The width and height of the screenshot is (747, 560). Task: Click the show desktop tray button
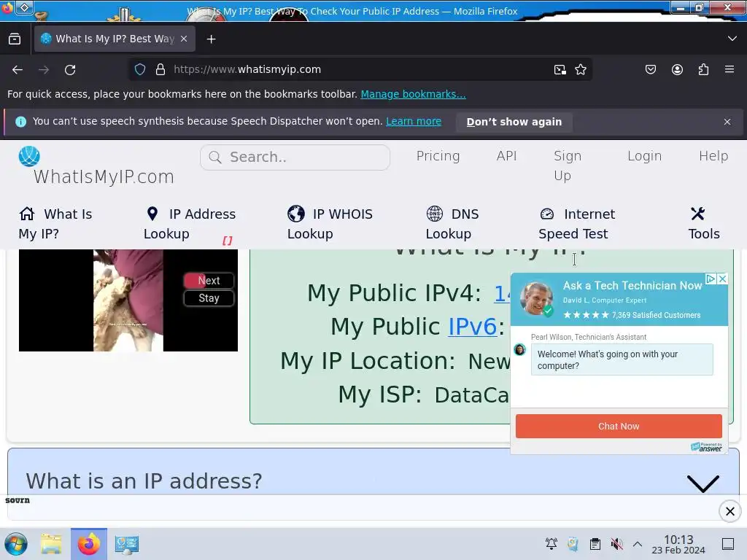click(x=727, y=544)
